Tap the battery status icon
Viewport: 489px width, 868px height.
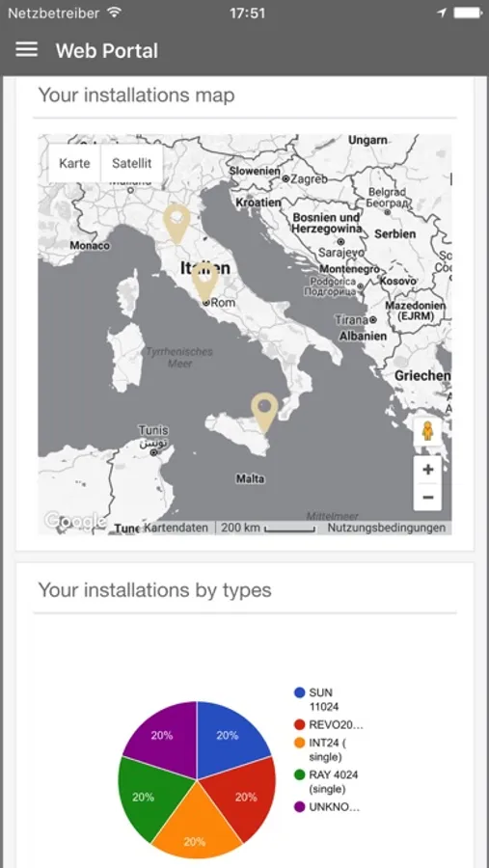pos(467,13)
